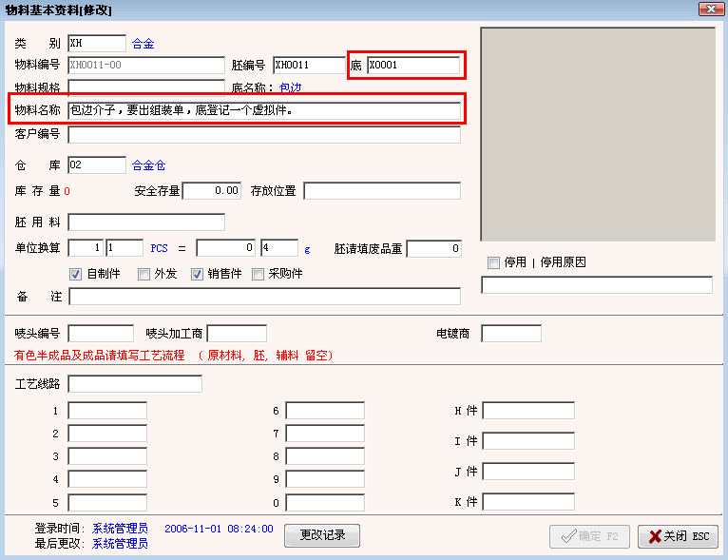Click the blue 包边 base name text
Viewport: 728px width, 560px height.
pos(290,87)
